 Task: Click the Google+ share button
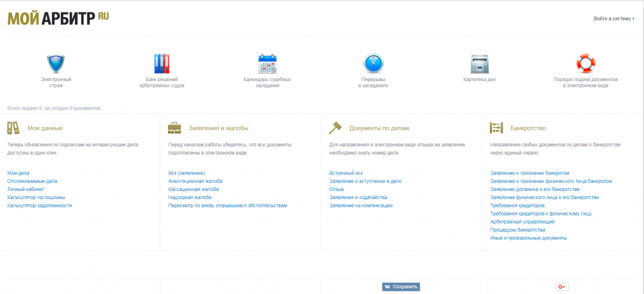pyautogui.click(x=562, y=286)
